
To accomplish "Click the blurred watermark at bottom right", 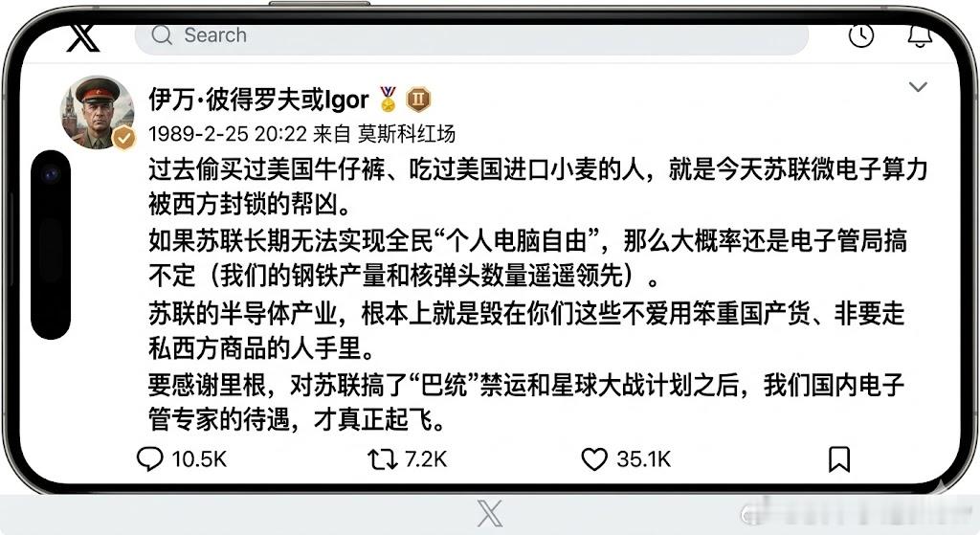I will tap(855, 514).
